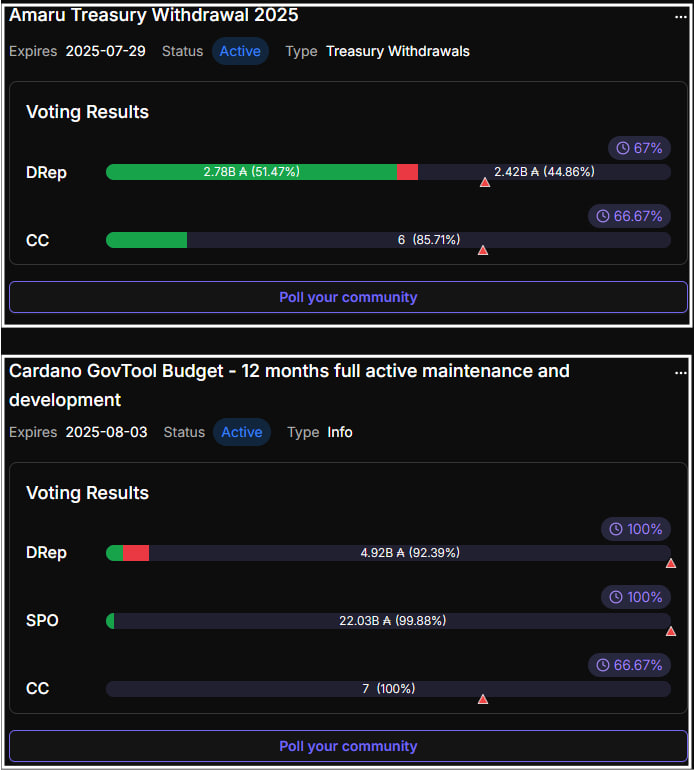This screenshot has width=694, height=770.
Task: Click the red threshold triangle under SPO bar
Action: [x=671, y=631]
